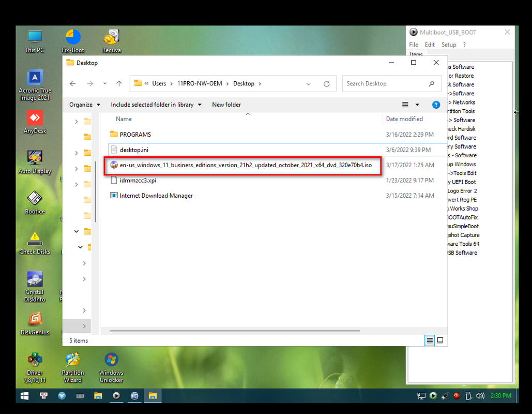The height and width of the screenshot is (414, 532).
Task: Open the view options dropdown arrow
Action: (417, 105)
